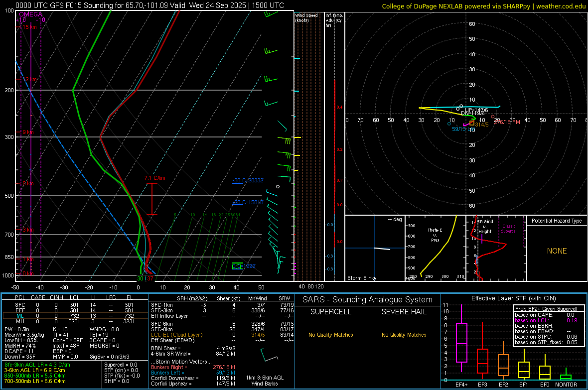Click the '12 km' height marker
The height and width of the screenshot is (390, 588).
[x=30, y=80]
